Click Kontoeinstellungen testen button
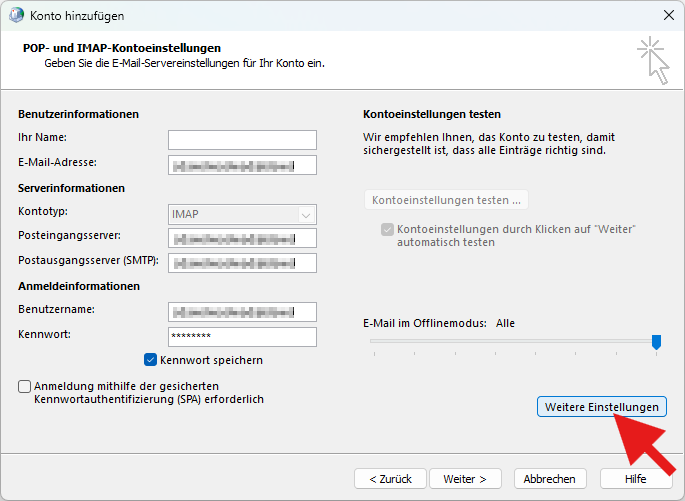The width and height of the screenshot is (685, 501). (x=446, y=200)
